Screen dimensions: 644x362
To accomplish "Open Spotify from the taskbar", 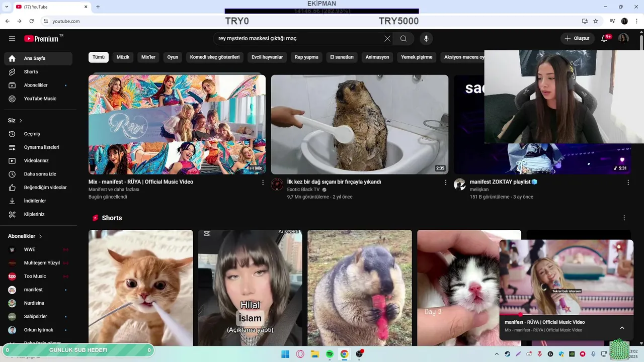I will pos(330,354).
